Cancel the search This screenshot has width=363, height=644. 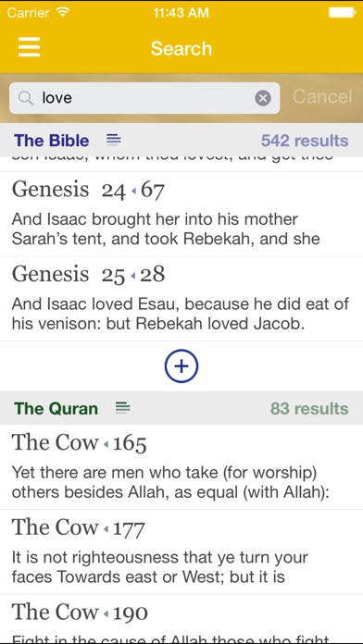tap(322, 97)
